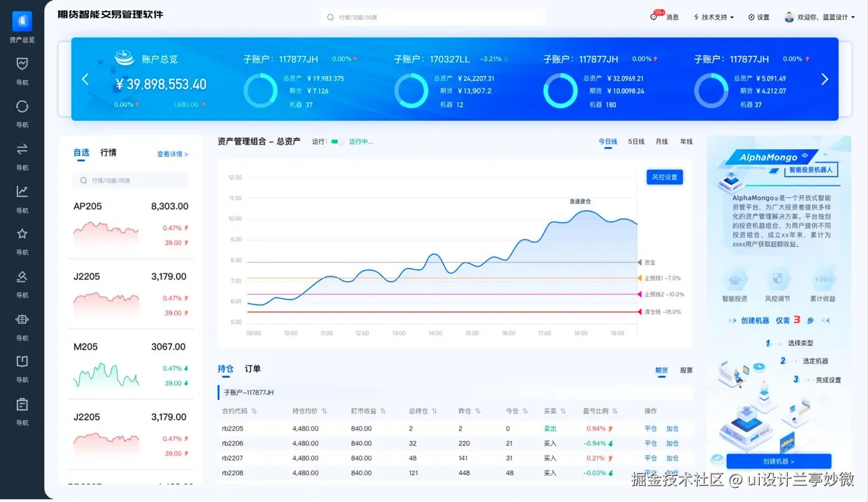This screenshot has height=502, width=868.
Task: Open 设置 in the top bar
Action: tap(759, 17)
